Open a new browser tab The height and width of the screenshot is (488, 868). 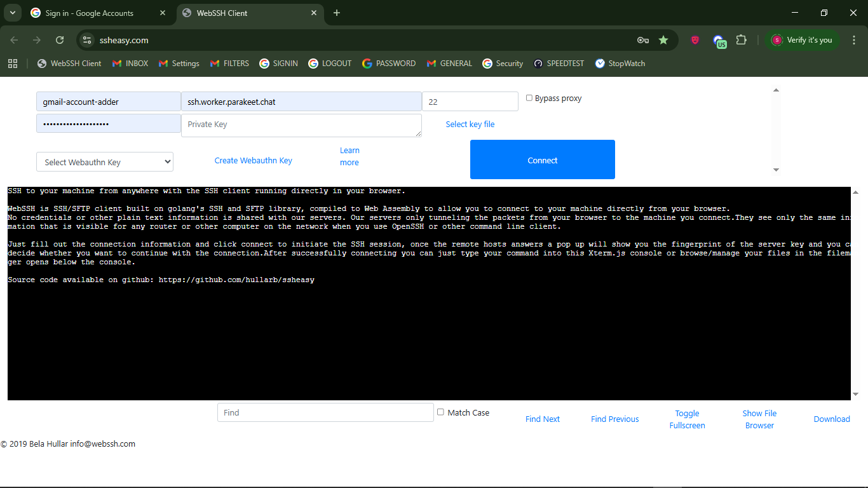coord(337,13)
